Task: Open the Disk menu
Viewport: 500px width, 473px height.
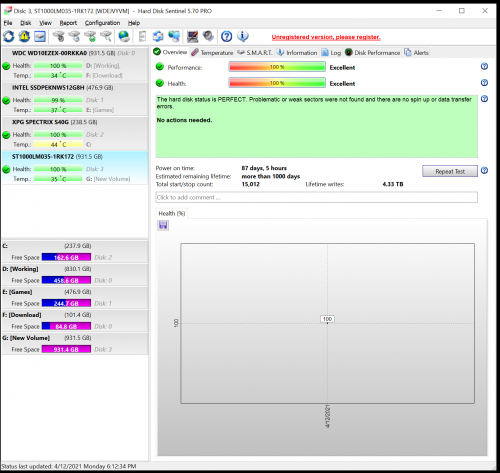Action: pos(26,23)
